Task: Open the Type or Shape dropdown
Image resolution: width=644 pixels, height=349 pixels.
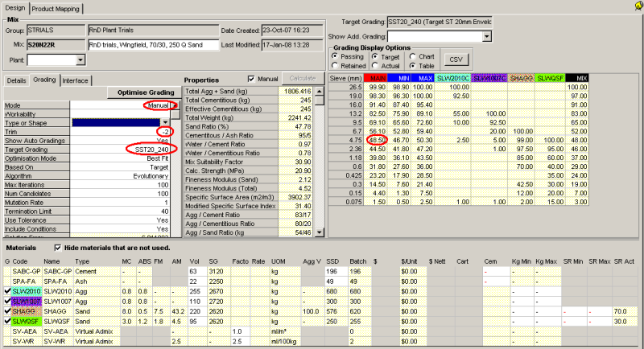Action: (165, 122)
